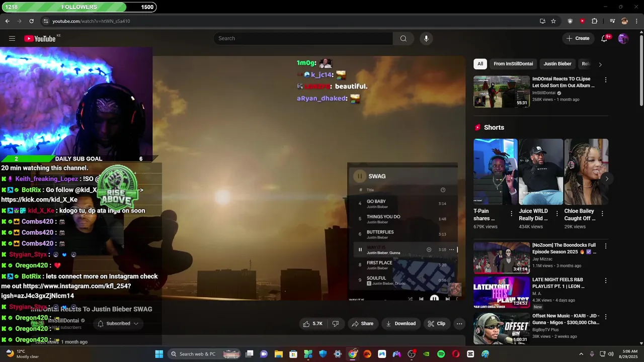Open the red YouTube extension icon
644x362 pixels.
[x=582, y=21]
